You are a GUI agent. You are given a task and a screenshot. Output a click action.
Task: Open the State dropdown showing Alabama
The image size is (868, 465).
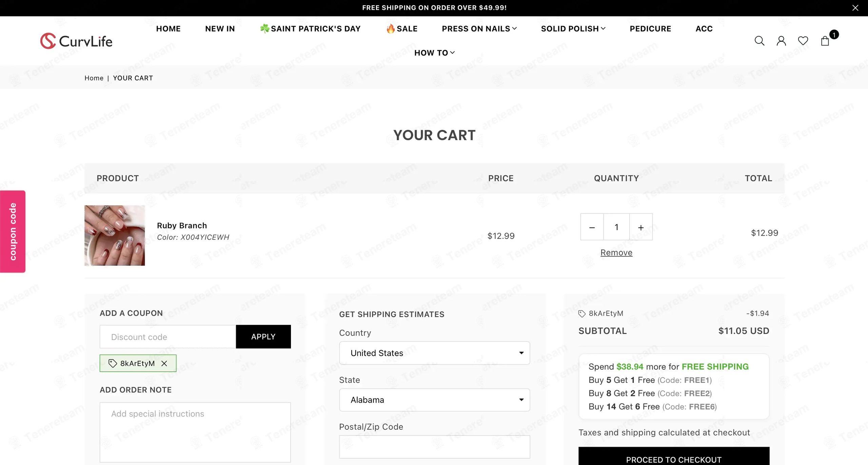point(434,400)
